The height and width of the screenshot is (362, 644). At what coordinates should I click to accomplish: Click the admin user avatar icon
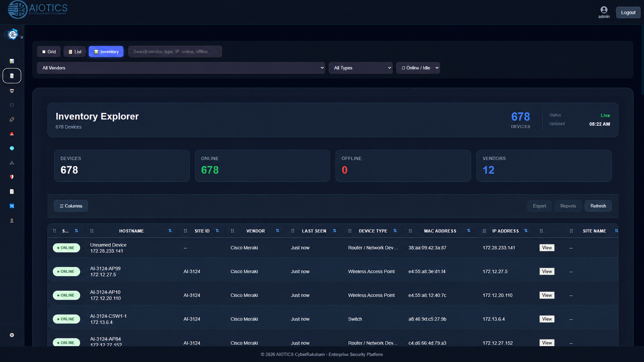click(x=604, y=10)
